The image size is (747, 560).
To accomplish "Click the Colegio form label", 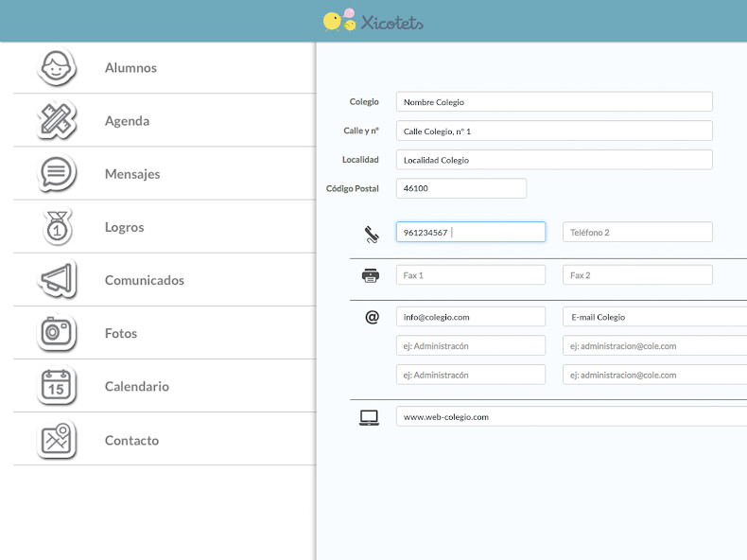I will [364, 101].
